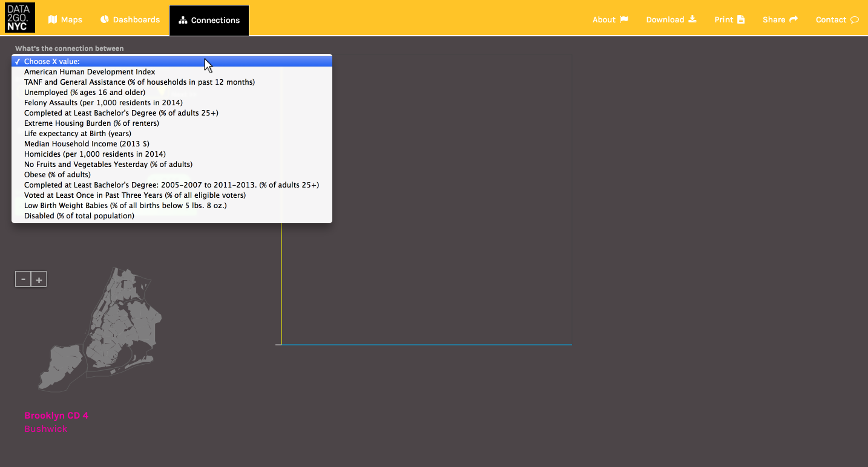The height and width of the screenshot is (467, 868).
Task: Click the Print document icon
Action: coord(741,19)
